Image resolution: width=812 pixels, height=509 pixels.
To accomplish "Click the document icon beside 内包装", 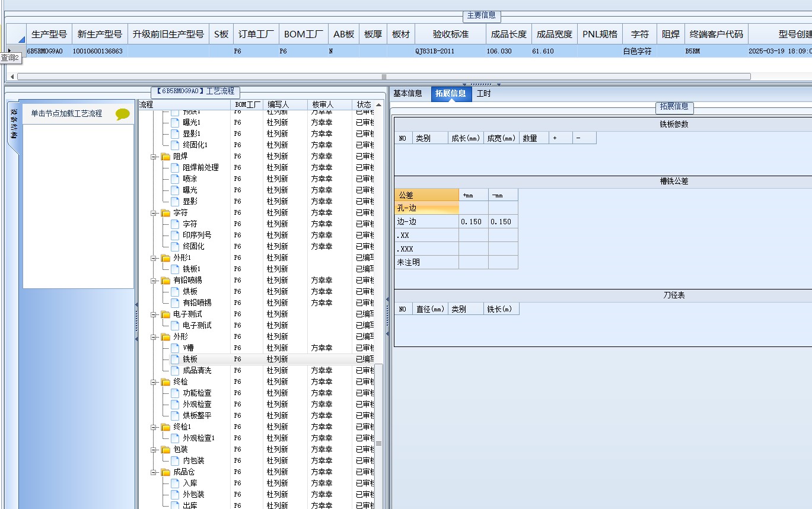I will click(x=175, y=461).
